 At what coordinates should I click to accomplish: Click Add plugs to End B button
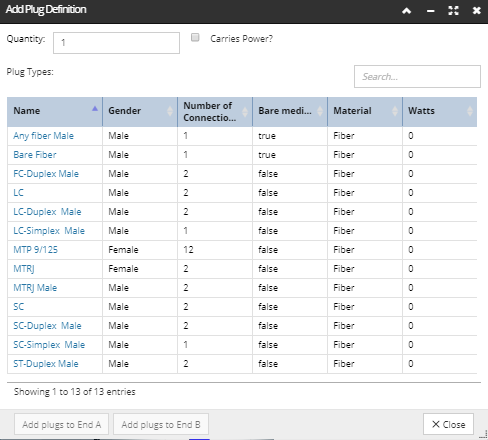click(x=161, y=424)
